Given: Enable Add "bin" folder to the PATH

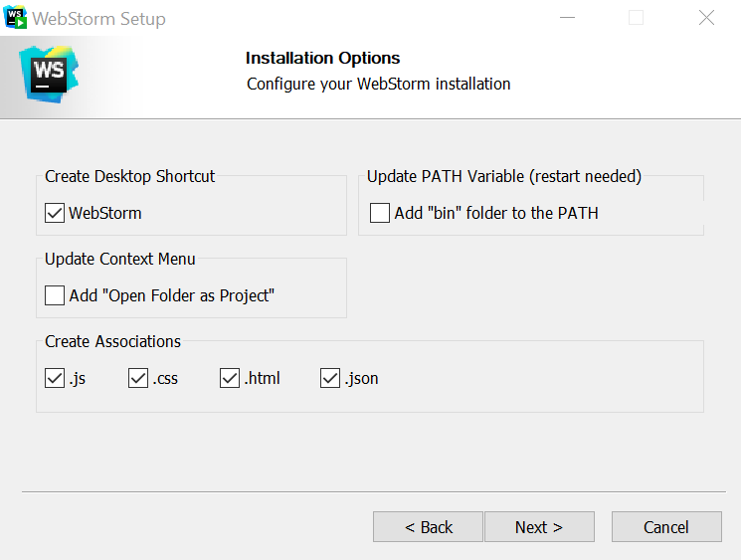Looking at the screenshot, I should tap(380, 213).
